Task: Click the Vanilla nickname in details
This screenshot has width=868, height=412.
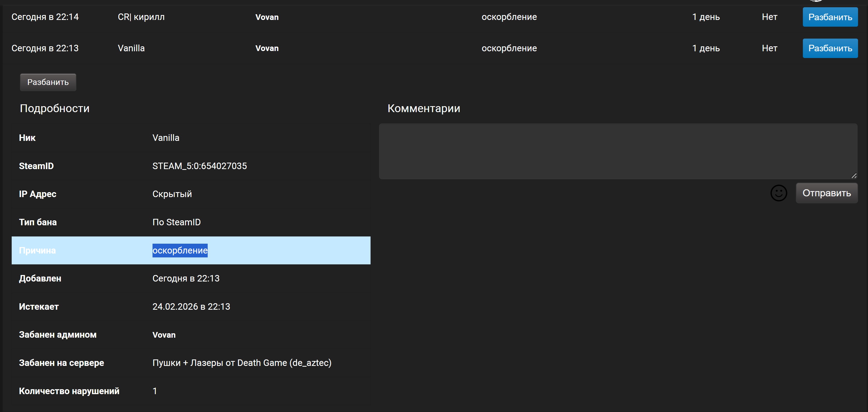Action: click(165, 138)
